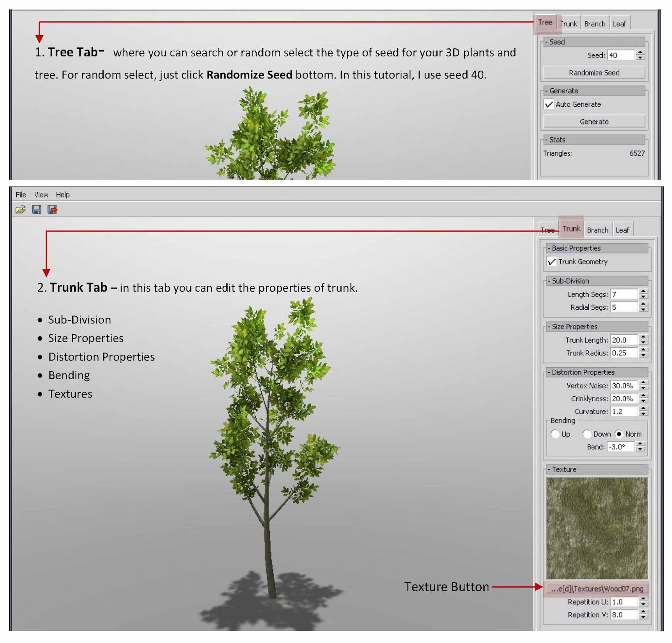Image resolution: width=672 pixels, height=643 pixels.
Task: Switch to the Branch tab
Action: pyautogui.click(x=598, y=229)
